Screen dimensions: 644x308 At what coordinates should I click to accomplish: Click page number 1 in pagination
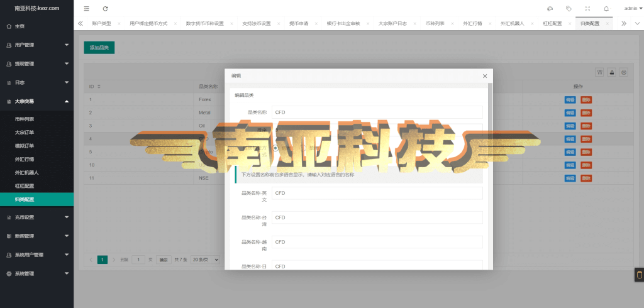coord(103,260)
